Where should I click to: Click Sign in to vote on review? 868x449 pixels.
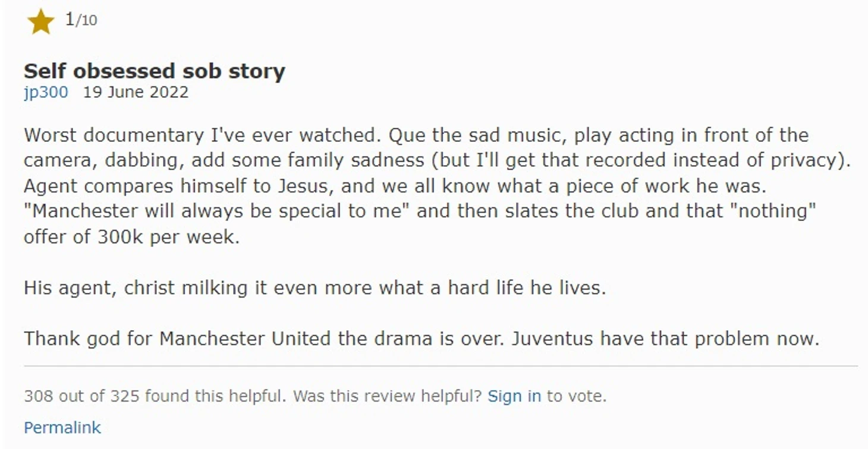point(514,396)
